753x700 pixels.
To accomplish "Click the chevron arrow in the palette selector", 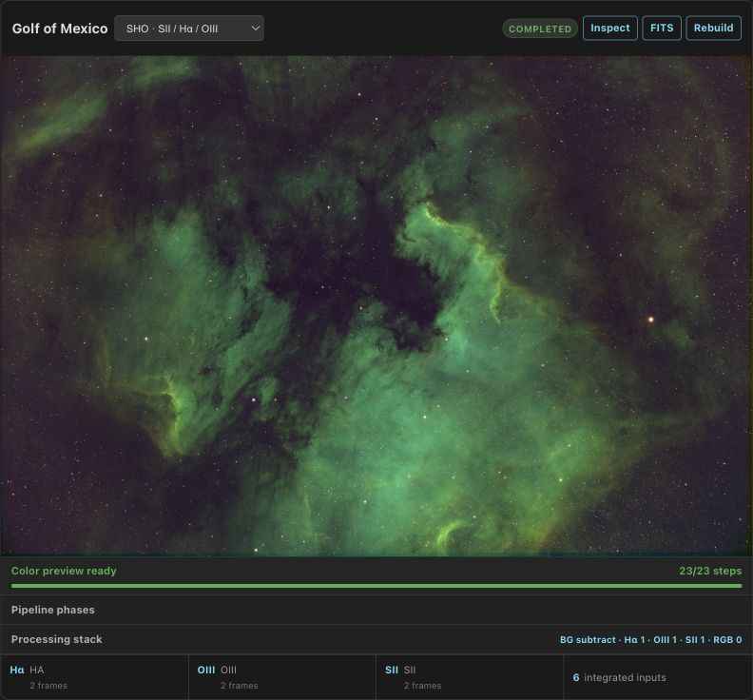I will pyautogui.click(x=256, y=29).
